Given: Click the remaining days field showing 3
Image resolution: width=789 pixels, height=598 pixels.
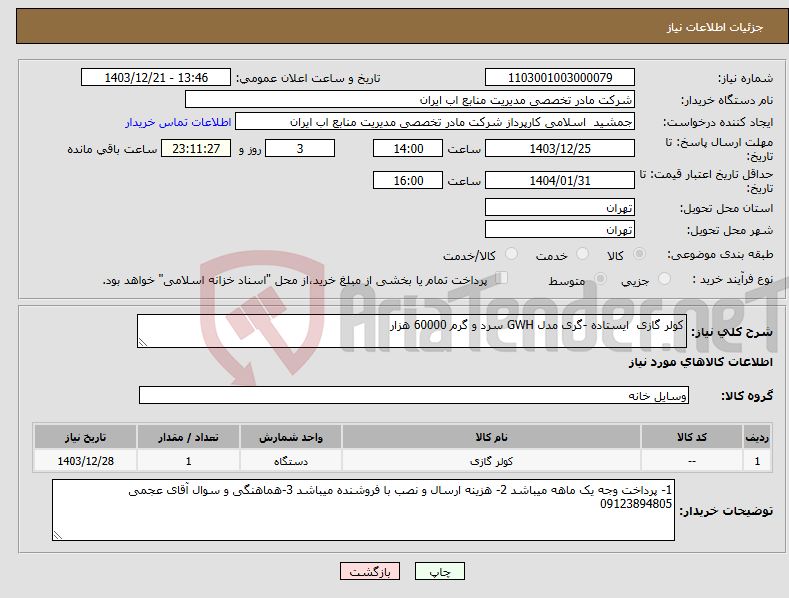Looking at the screenshot, I should pyautogui.click(x=300, y=148).
